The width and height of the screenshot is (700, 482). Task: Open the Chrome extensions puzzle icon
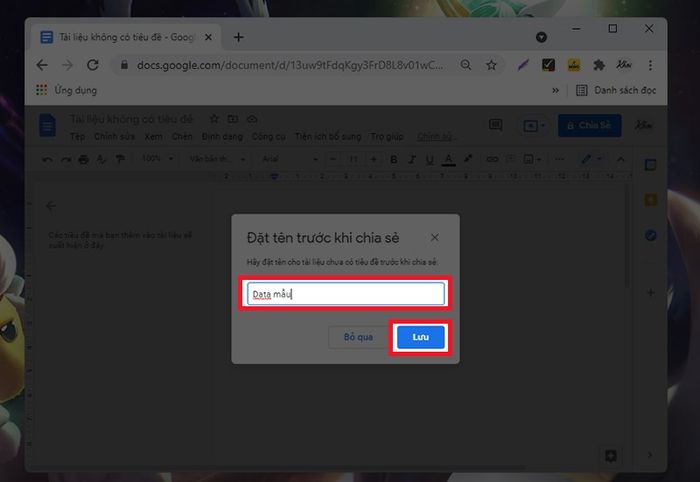(599, 65)
